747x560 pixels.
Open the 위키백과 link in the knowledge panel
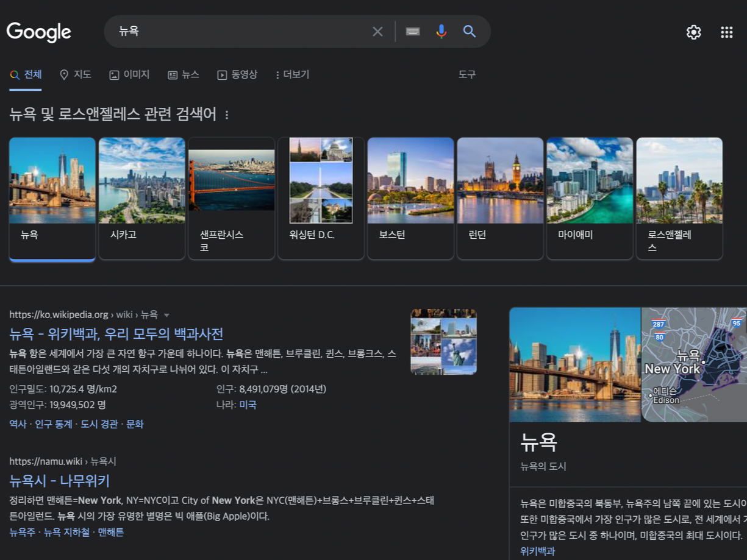(537, 551)
